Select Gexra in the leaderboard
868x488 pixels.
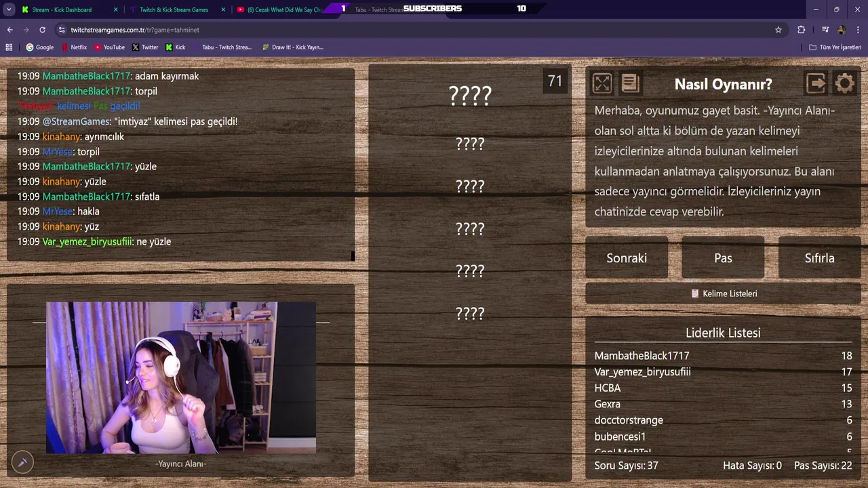[723, 404]
